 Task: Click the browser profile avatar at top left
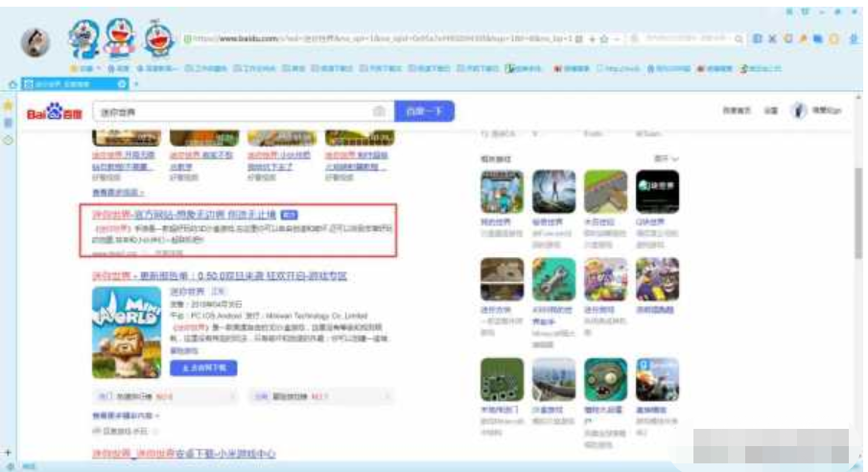point(37,41)
